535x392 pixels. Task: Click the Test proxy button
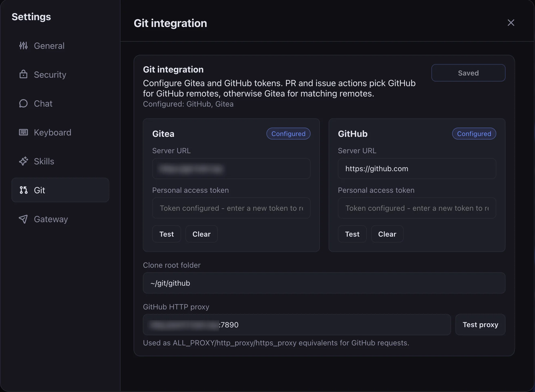[480, 324]
